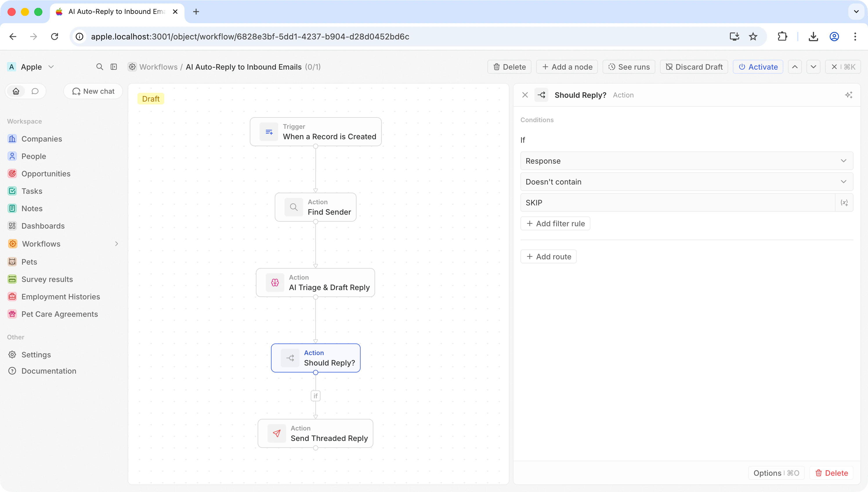Click Add filter rule button
Viewport: 868px width, 492px height.
coord(555,224)
